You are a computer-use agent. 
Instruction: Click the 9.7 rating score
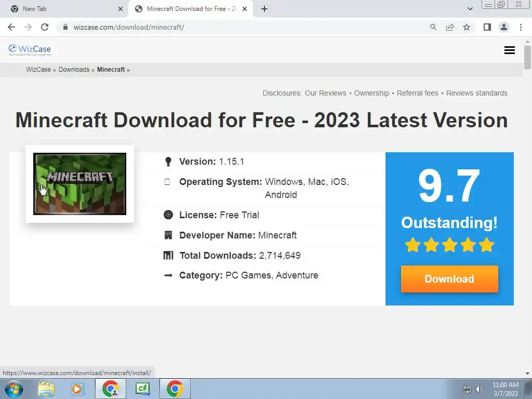click(x=449, y=186)
